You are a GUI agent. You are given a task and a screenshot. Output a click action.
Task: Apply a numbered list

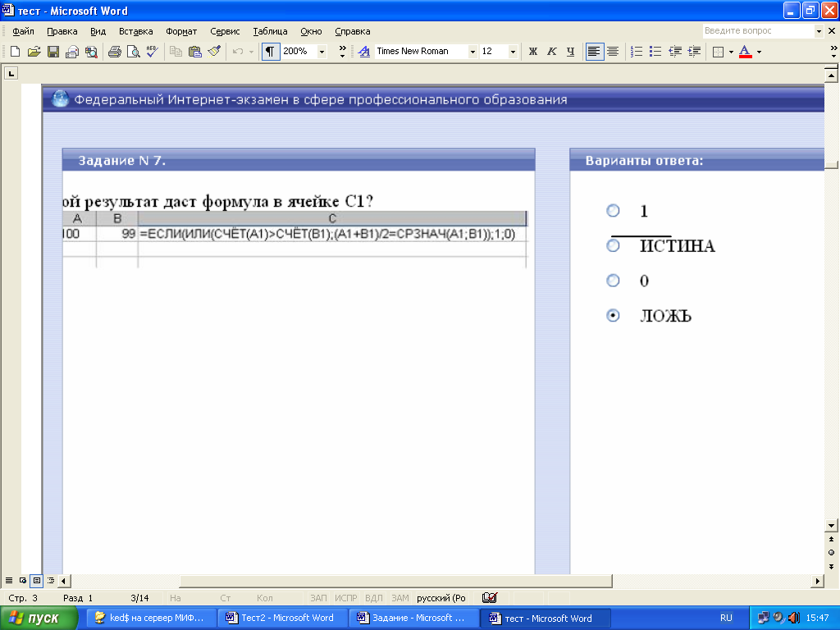(x=637, y=52)
